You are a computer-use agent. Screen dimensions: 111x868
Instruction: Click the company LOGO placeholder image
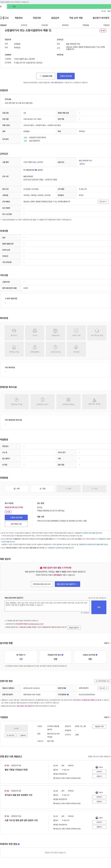pos(16,728)
